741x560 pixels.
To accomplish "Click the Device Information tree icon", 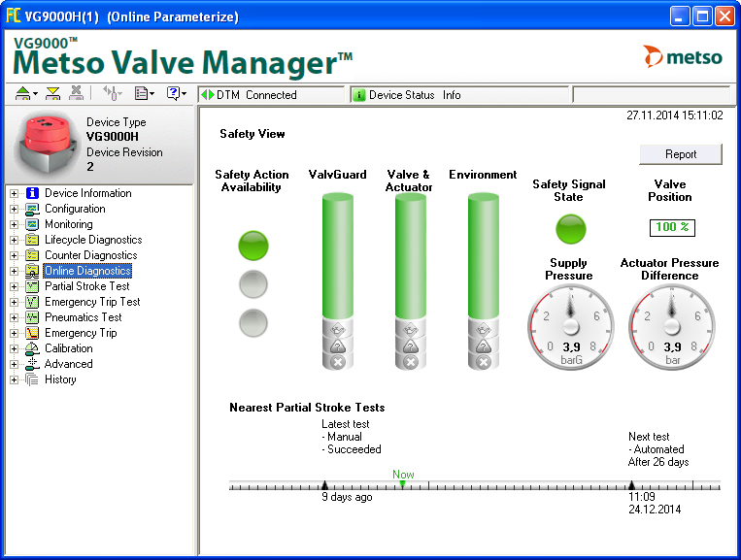I will coord(32,193).
